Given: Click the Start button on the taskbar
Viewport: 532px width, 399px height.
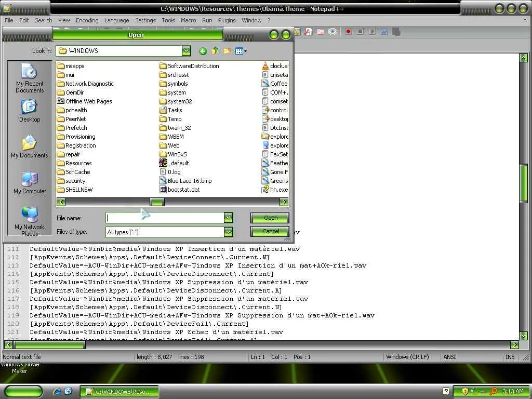Looking at the screenshot, I should click(x=23, y=391).
